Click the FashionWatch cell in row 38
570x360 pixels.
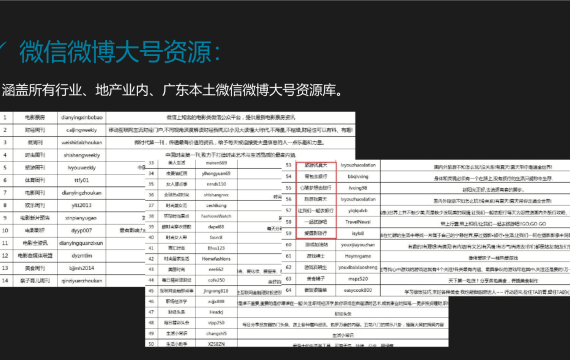pos(216,216)
